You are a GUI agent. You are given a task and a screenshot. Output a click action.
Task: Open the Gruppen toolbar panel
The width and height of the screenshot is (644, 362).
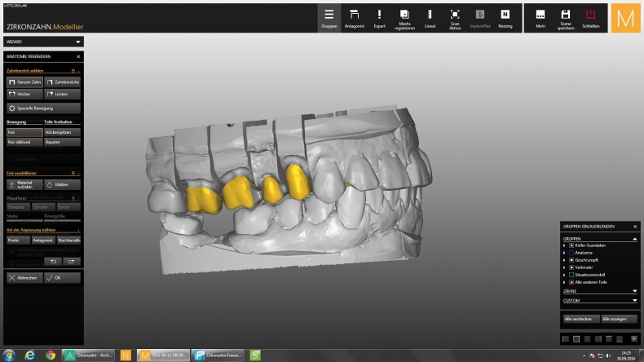[x=329, y=19]
